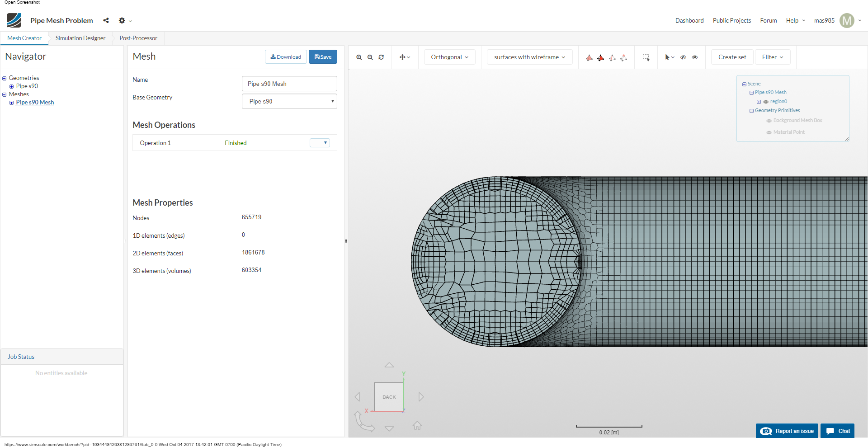Viewport: 868px width, 447px height.
Task: Open the project settings gear icon
Action: coord(122,20)
